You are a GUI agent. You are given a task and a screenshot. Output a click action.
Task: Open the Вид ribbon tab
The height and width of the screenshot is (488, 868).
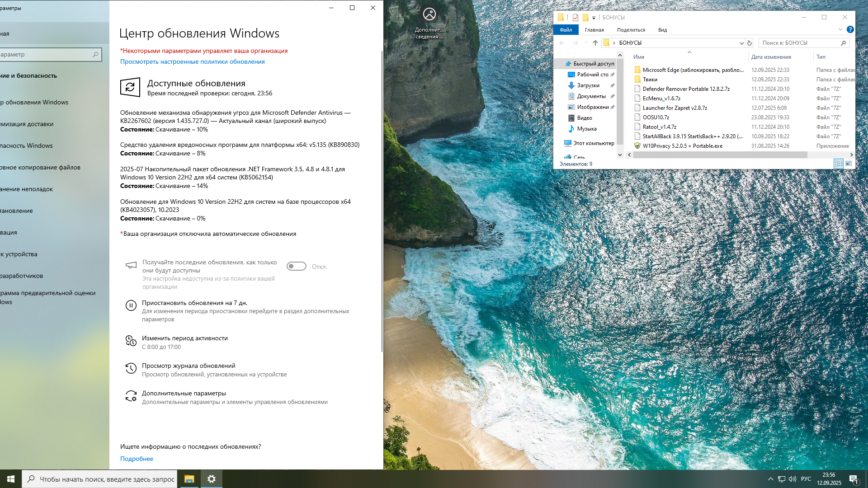(662, 30)
